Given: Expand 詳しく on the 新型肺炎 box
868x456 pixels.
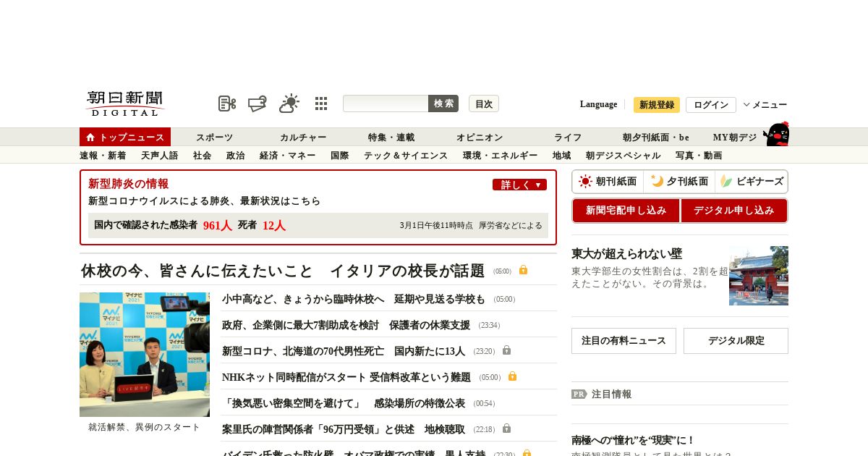Looking at the screenshot, I should (519, 185).
